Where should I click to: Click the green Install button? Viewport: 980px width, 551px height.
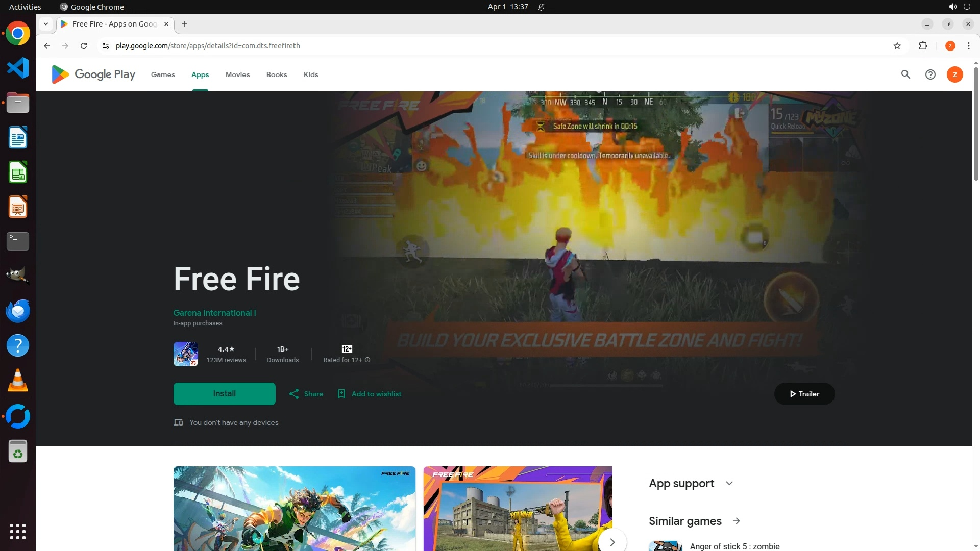[224, 394]
